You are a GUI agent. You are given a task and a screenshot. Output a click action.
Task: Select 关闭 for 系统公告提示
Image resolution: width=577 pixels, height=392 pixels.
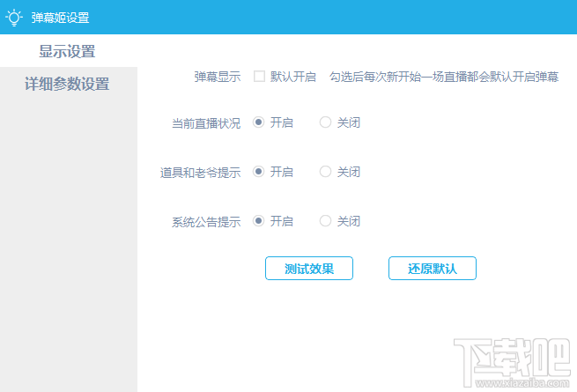[325, 221]
